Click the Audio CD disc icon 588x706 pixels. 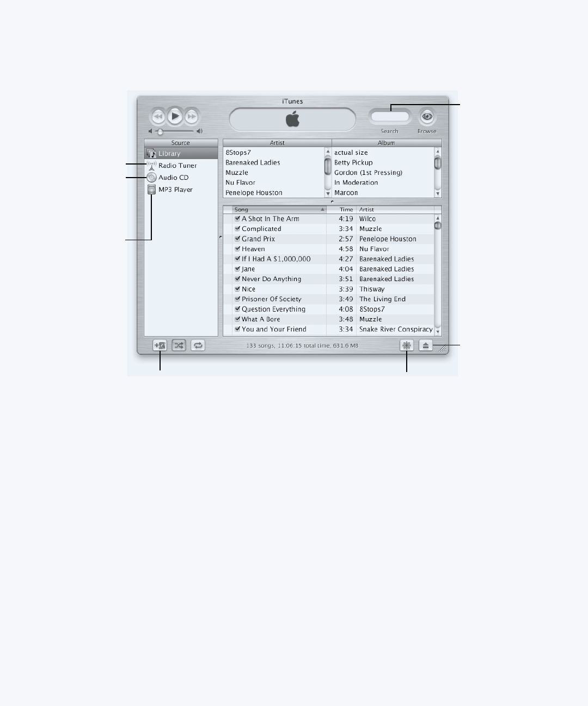coord(151,178)
